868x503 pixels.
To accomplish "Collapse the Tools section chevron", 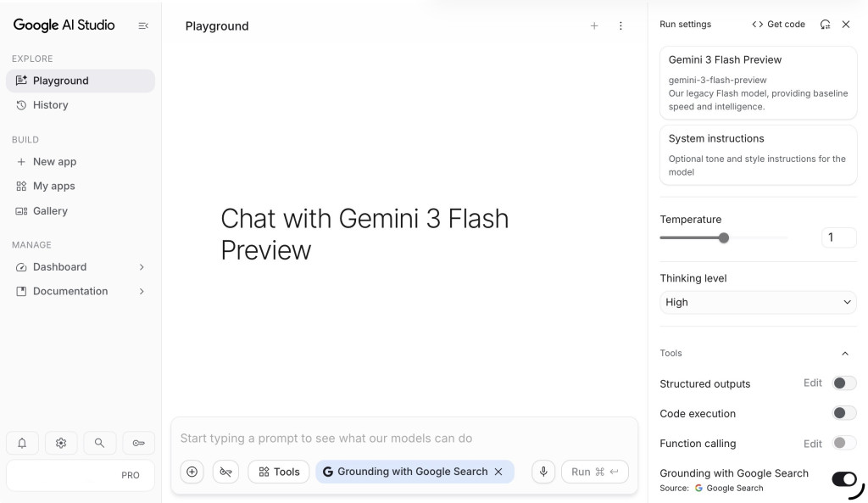I will coord(845,354).
